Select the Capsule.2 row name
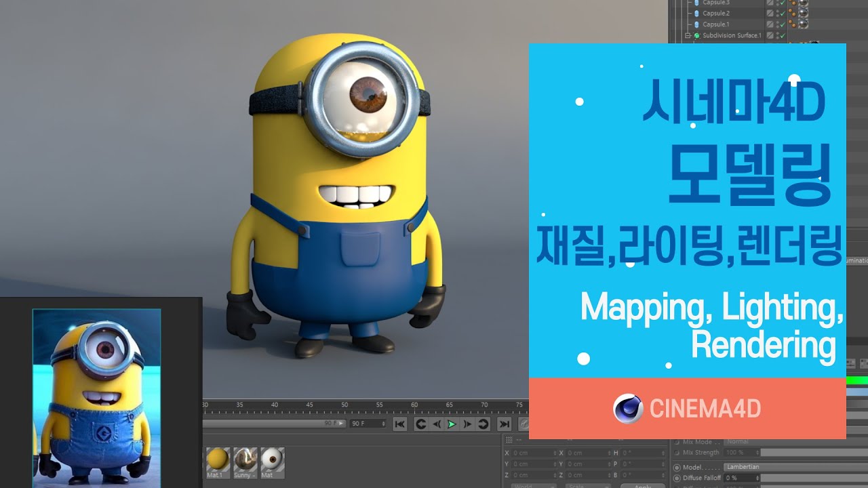Viewport: 868px width, 488px height. point(716,14)
